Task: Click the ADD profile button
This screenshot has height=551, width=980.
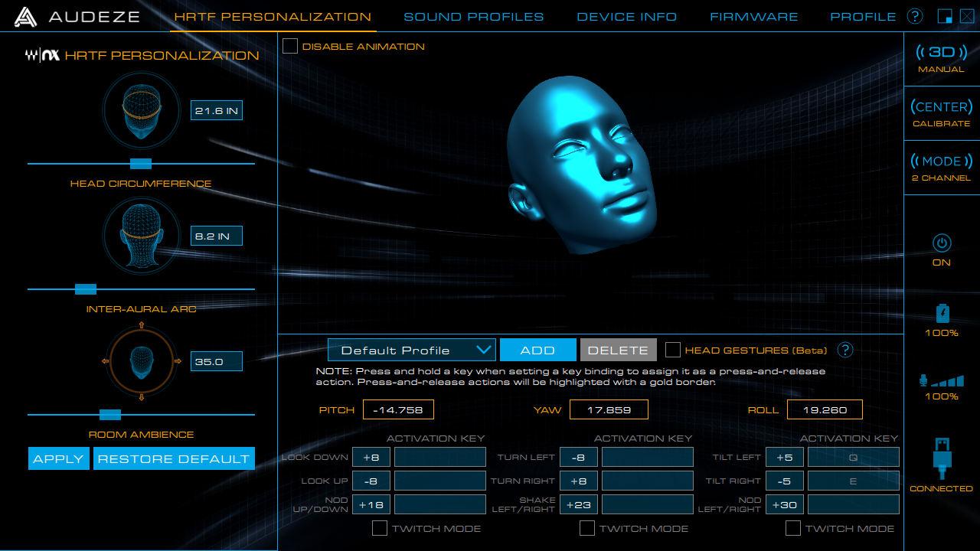Action: [537, 350]
